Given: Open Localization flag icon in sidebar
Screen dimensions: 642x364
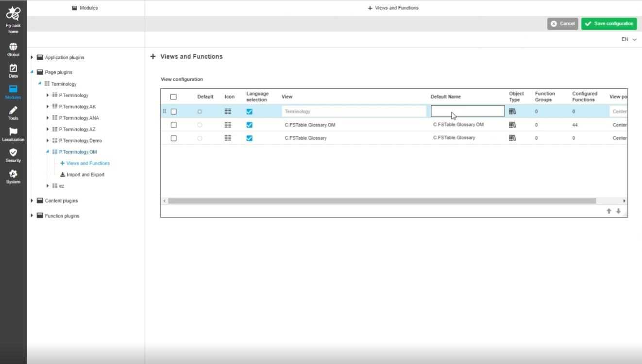Looking at the screenshot, I should point(13,132).
